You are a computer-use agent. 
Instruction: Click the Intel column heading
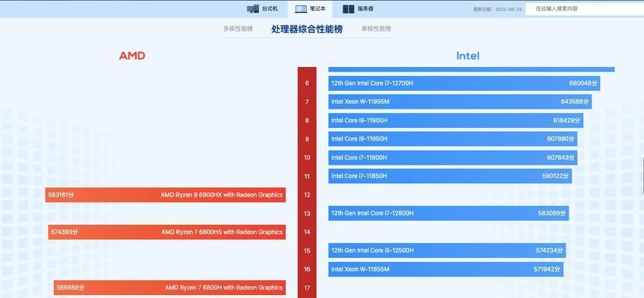468,56
